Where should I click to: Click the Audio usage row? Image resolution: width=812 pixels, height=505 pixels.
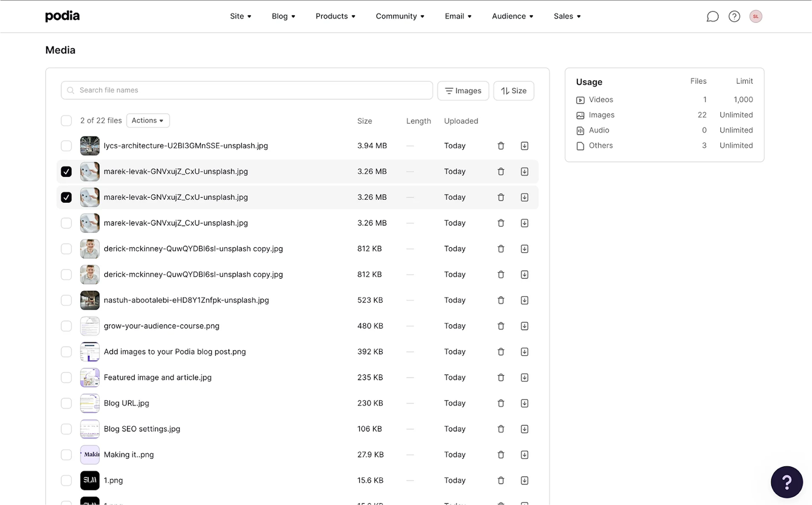click(664, 130)
